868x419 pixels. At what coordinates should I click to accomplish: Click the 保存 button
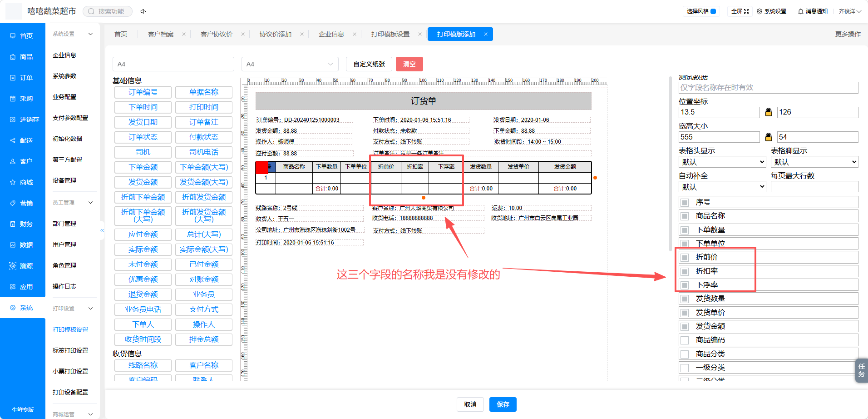click(503, 404)
